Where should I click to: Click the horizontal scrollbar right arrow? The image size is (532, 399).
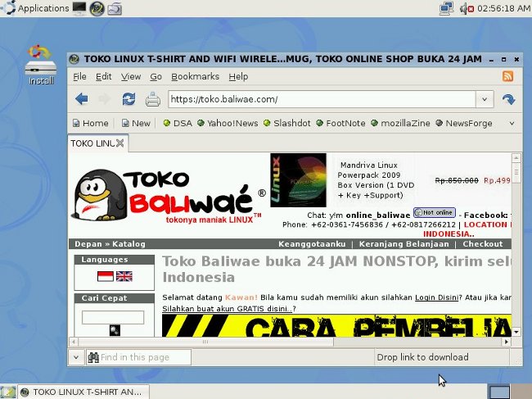(507, 342)
